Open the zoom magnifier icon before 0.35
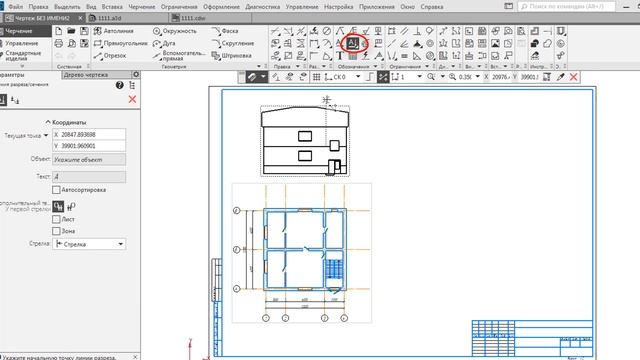This screenshot has height=360, width=640. coord(452,77)
